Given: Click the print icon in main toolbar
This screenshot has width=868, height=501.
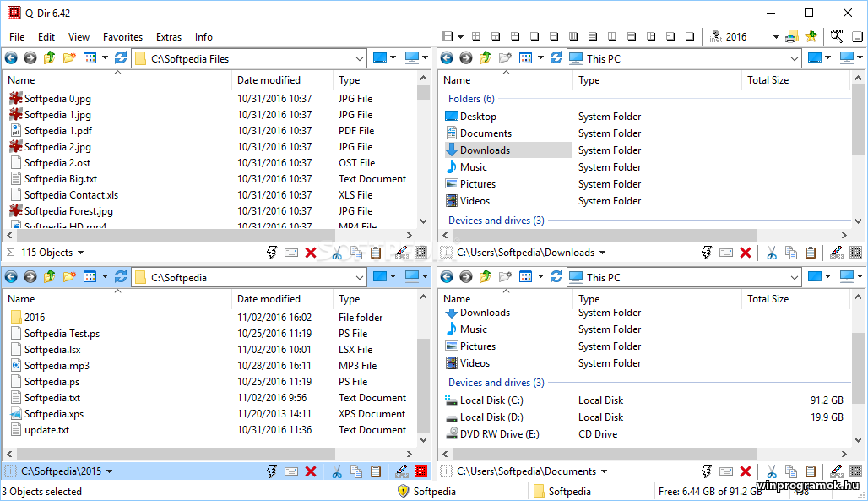Looking at the screenshot, I should 791,36.
